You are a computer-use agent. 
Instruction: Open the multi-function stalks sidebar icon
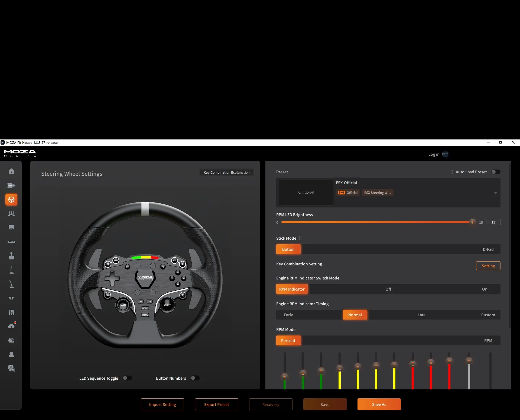point(11,298)
